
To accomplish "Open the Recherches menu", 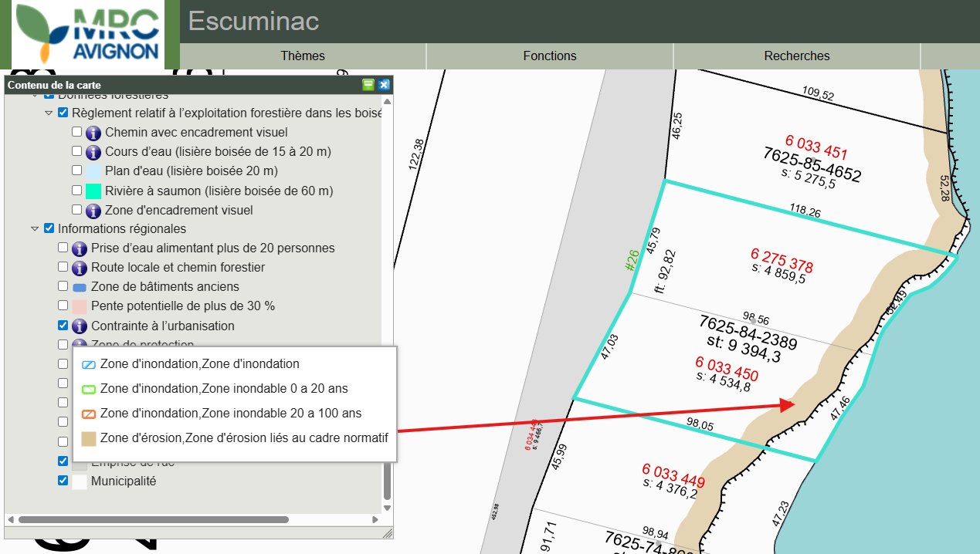I will click(796, 56).
